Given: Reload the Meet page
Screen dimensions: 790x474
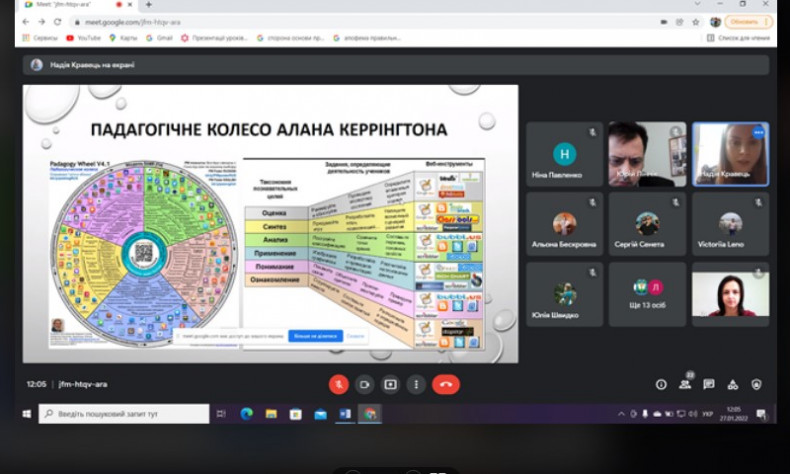Looking at the screenshot, I should coord(57,22).
